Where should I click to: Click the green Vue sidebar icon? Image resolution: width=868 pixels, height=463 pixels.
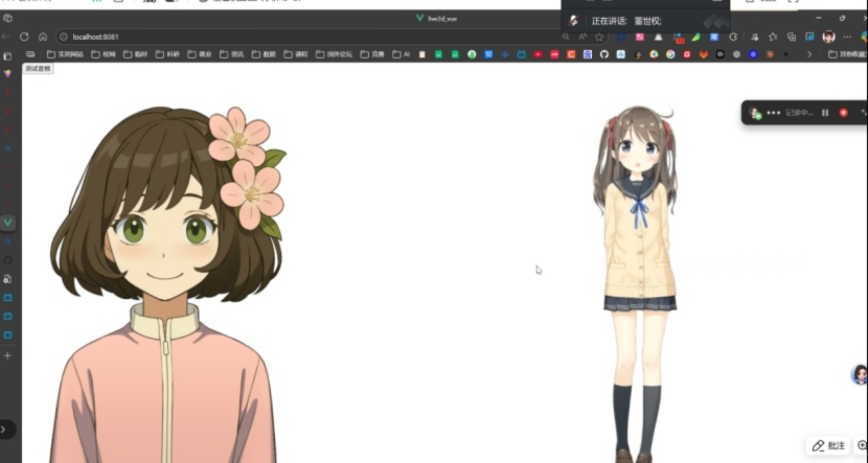pyautogui.click(x=8, y=222)
